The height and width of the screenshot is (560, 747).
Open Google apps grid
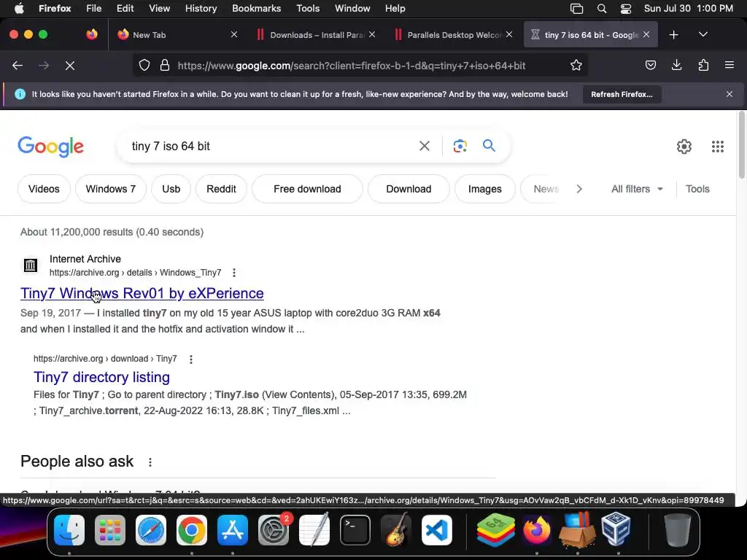718,146
